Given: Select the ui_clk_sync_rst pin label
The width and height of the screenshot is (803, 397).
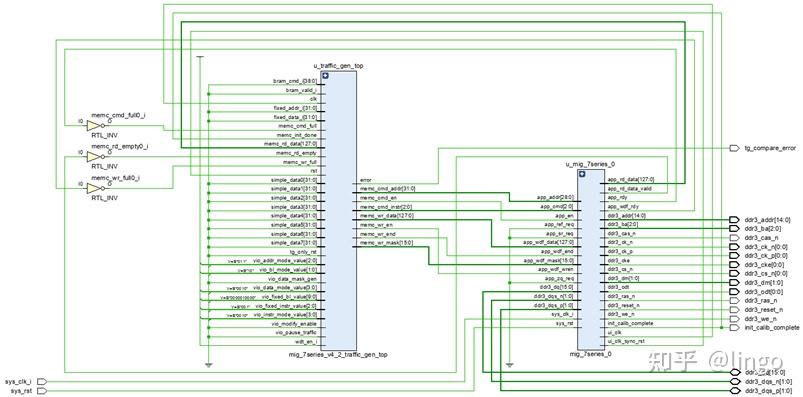Looking at the screenshot, I should (x=626, y=341).
